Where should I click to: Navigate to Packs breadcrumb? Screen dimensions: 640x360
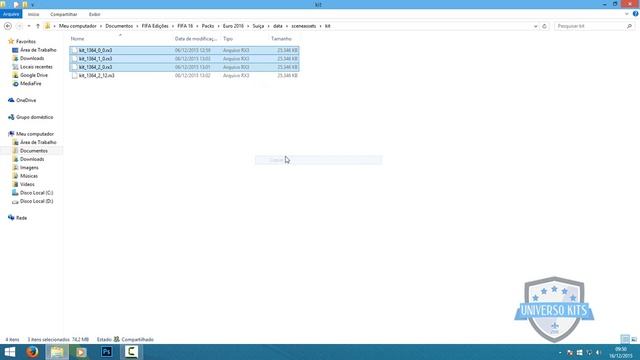click(208, 26)
